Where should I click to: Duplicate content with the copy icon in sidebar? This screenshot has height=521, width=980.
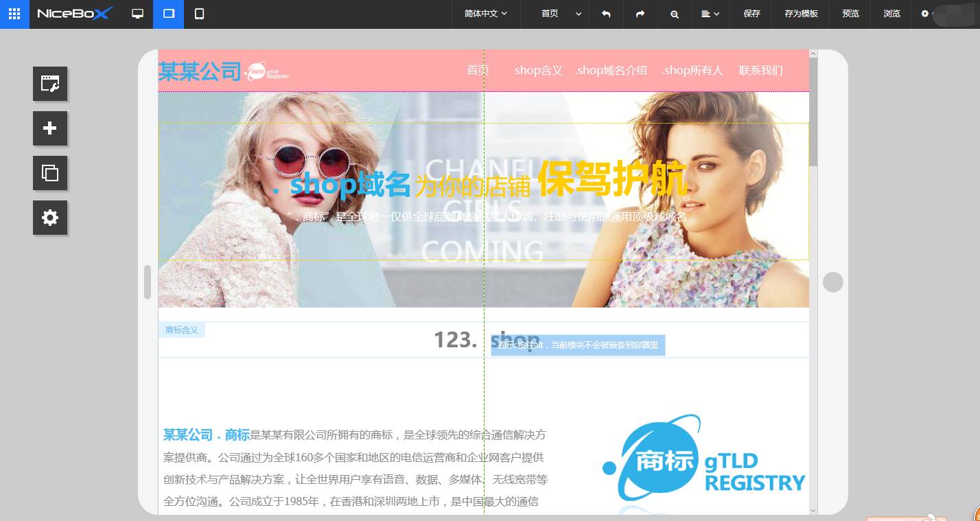50,173
